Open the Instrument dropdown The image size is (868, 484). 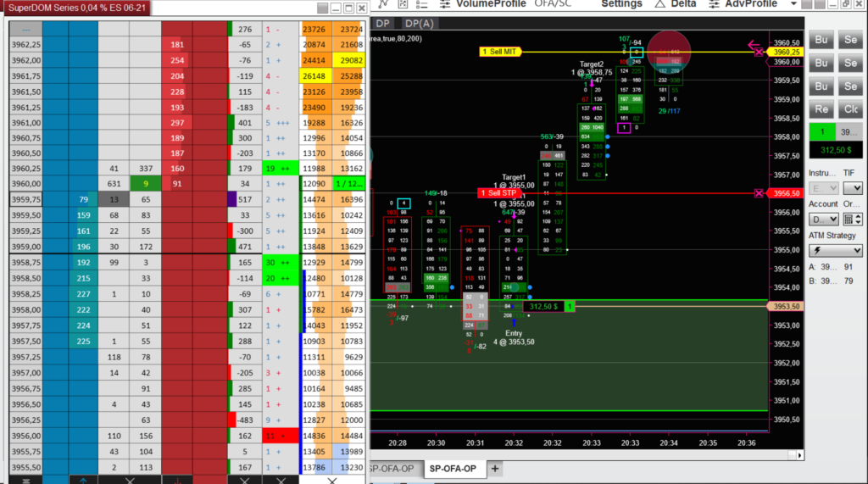click(x=824, y=188)
